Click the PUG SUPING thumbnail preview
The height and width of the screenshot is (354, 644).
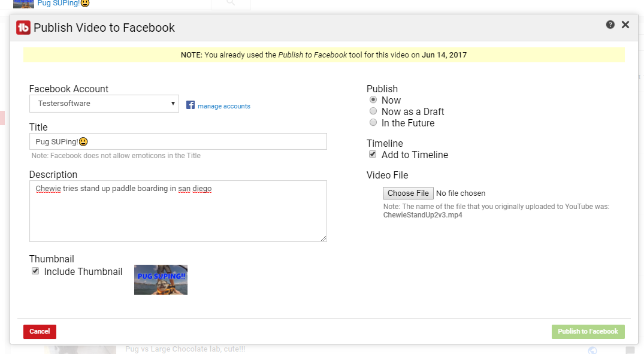[161, 280]
